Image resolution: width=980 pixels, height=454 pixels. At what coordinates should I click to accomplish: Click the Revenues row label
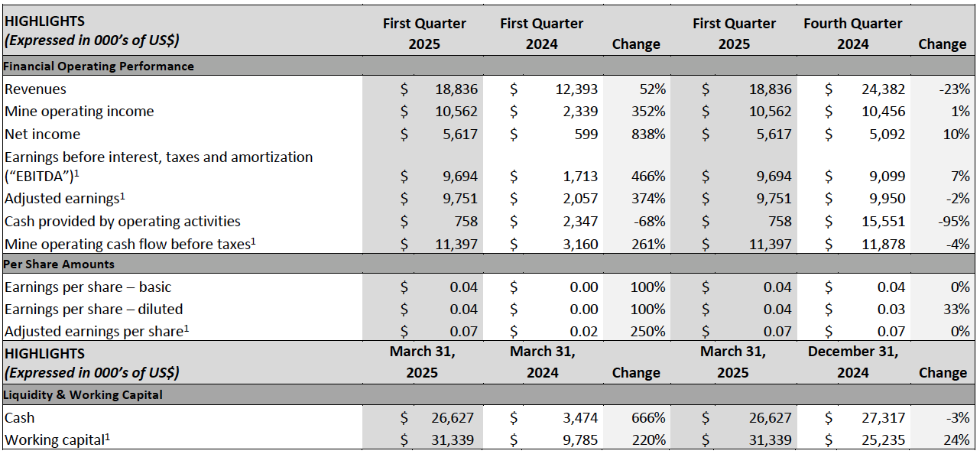click(36, 89)
